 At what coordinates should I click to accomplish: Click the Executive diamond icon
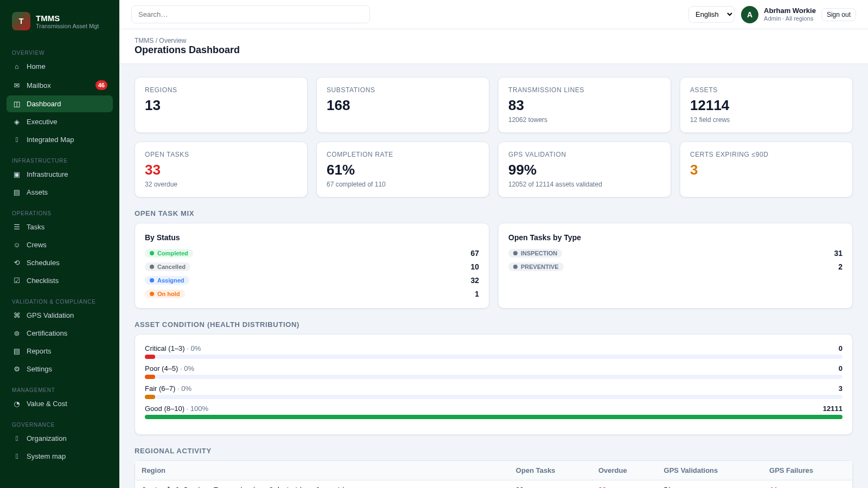click(x=17, y=122)
